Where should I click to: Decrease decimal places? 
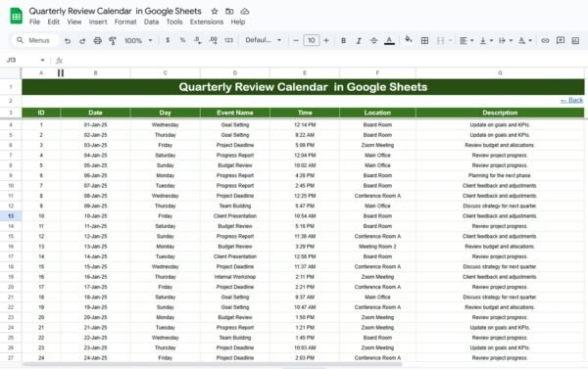click(x=198, y=40)
